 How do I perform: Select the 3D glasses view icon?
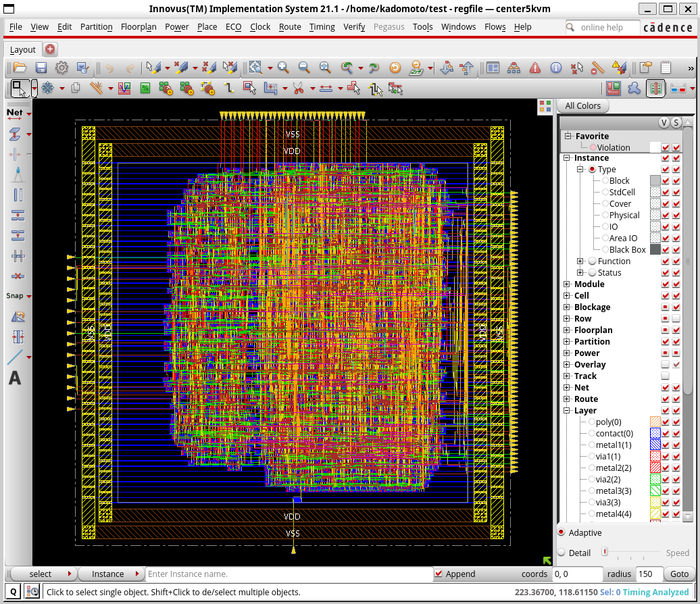(678, 89)
